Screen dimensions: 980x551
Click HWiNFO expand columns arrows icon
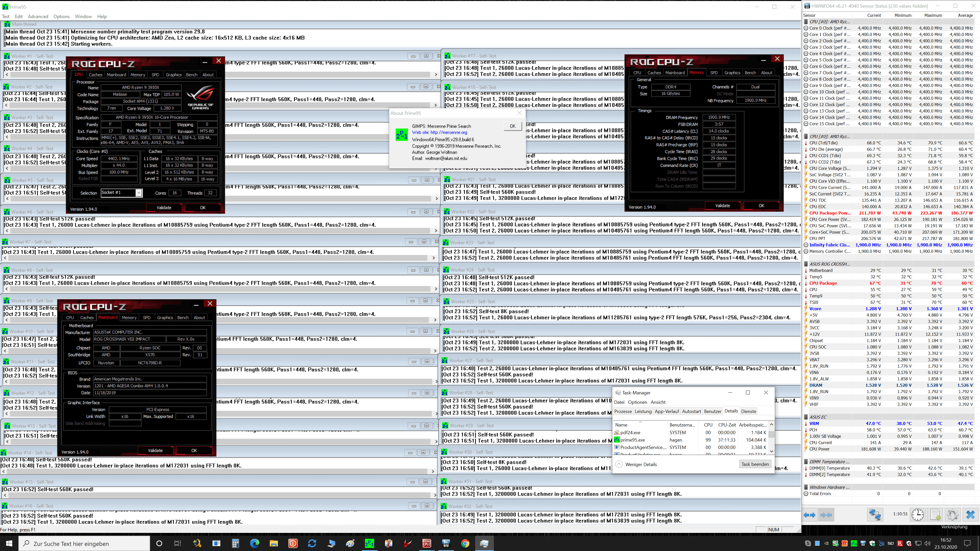coord(810,515)
